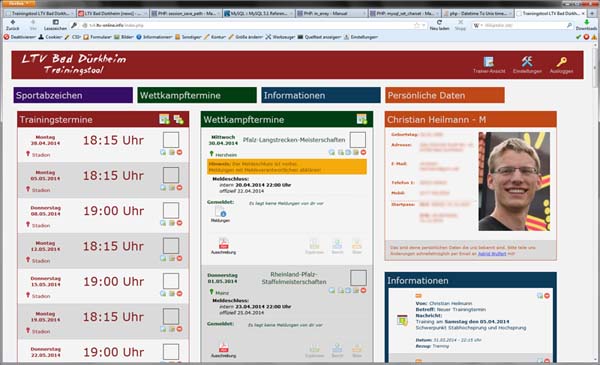Delete the Montag 12.05.2014 training entry
Screen dimensions: 600x365
179,258
